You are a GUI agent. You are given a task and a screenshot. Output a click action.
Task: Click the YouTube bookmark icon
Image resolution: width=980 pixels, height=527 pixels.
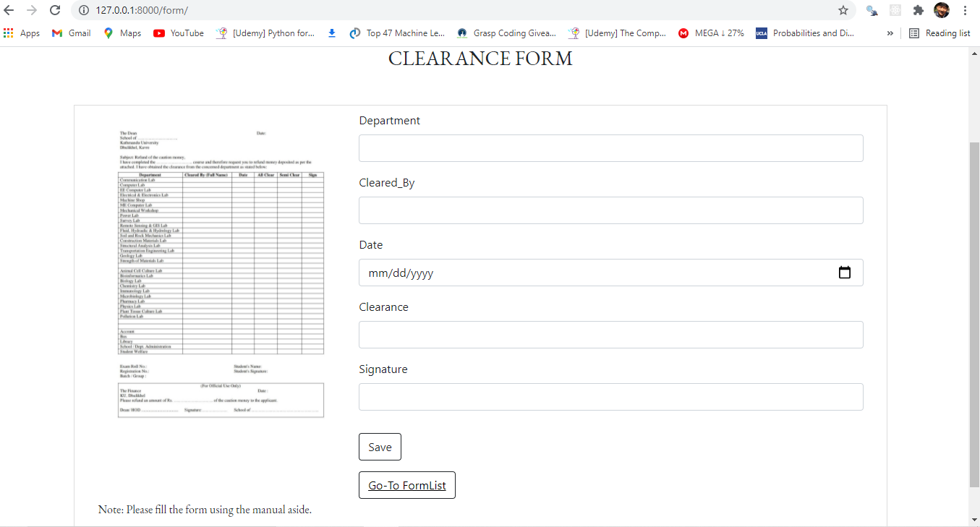(x=158, y=33)
